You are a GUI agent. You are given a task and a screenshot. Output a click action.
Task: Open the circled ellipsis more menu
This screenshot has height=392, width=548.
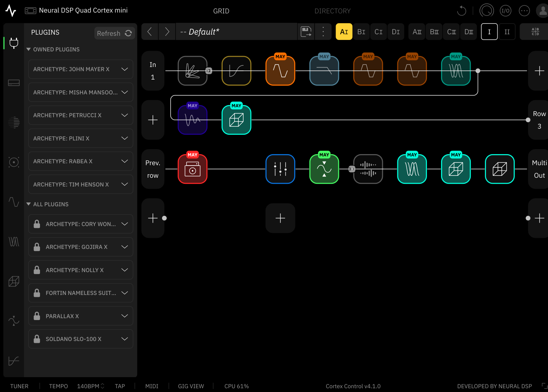pyautogui.click(x=524, y=11)
